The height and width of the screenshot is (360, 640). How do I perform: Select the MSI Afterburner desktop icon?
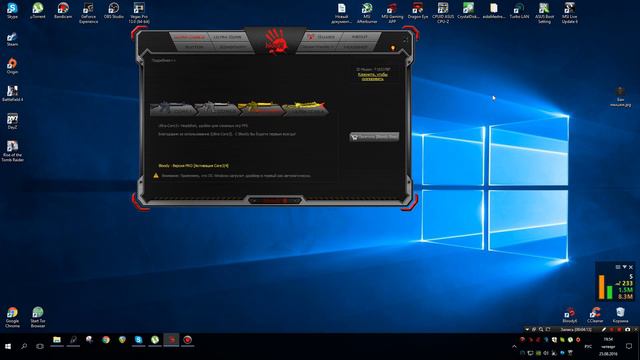tap(367, 13)
